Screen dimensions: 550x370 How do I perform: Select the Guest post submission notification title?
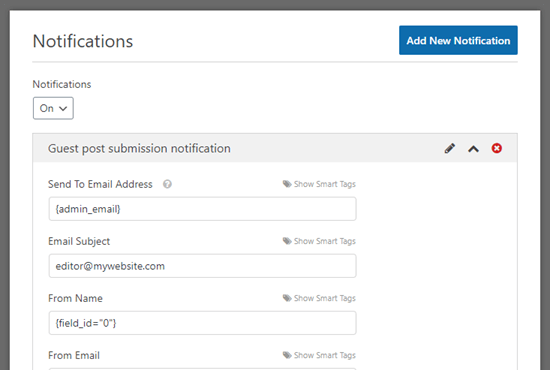139,149
